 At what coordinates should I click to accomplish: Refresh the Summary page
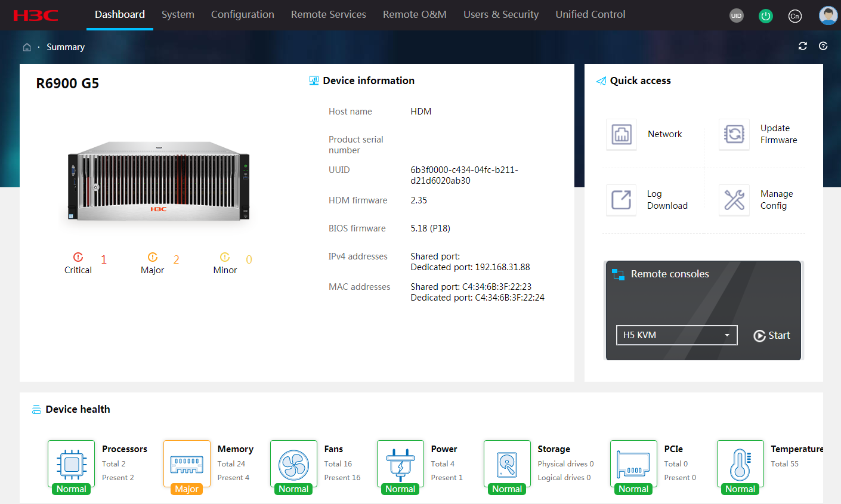pyautogui.click(x=803, y=46)
